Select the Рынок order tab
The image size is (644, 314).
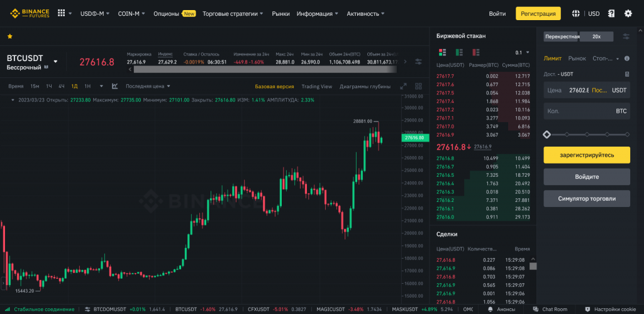pos(577,59)
